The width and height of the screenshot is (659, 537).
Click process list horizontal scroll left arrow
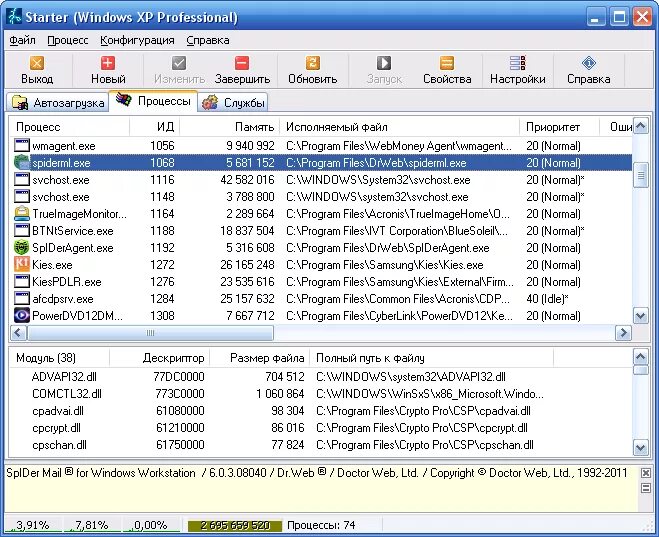pyautogui.click(x=18, y=333)
